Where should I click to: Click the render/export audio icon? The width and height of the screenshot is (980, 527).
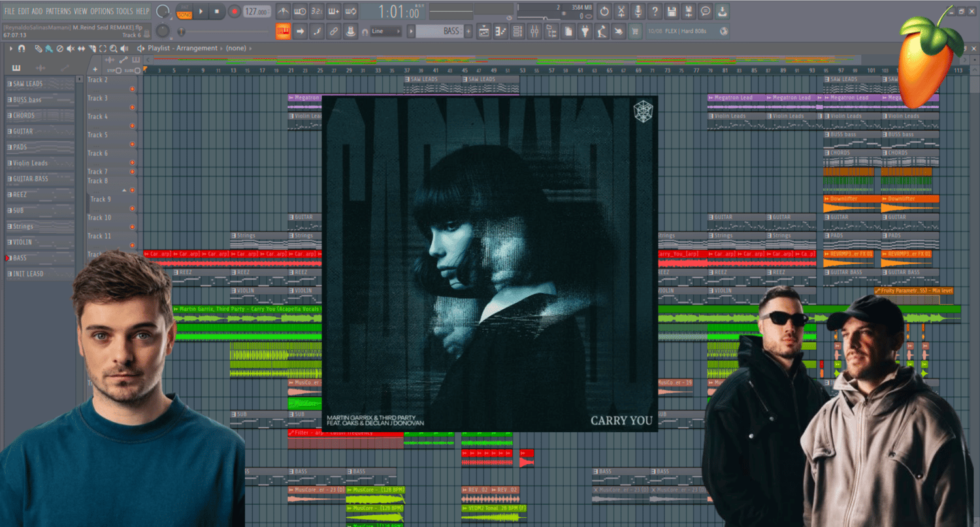(689, 11)
